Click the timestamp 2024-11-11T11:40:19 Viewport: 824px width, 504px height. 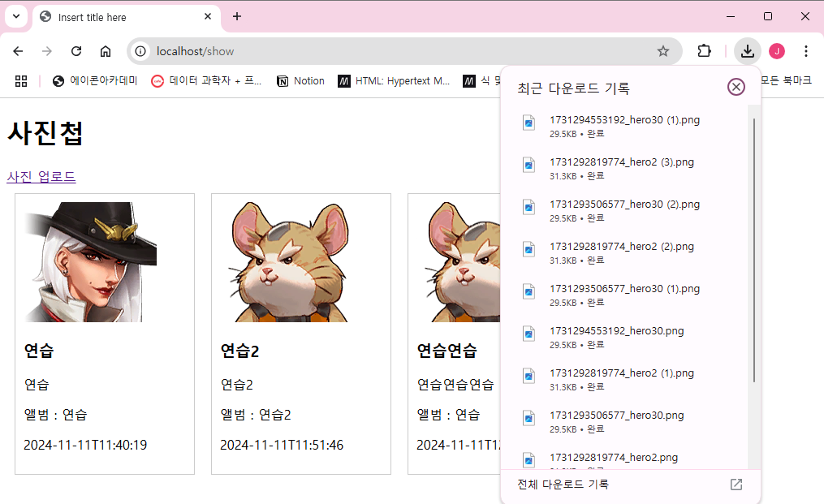pyautogui.click(x=85, y=445)
